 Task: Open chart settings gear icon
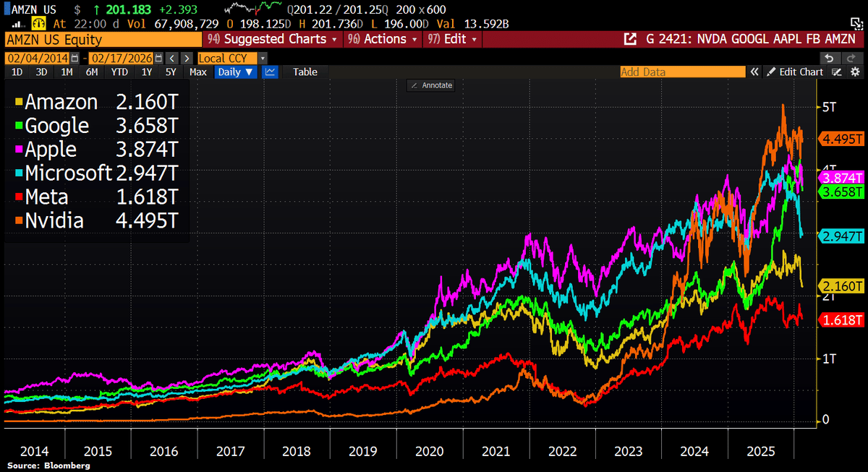[x=855, y=72]
